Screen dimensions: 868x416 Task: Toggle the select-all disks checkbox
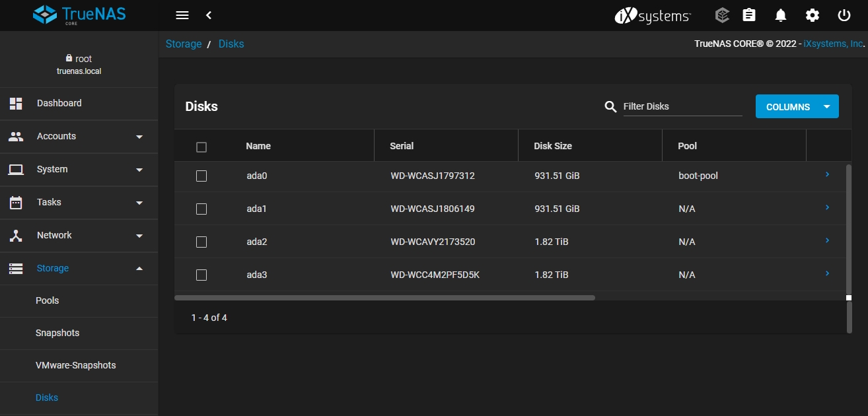[x=201, y=147]
